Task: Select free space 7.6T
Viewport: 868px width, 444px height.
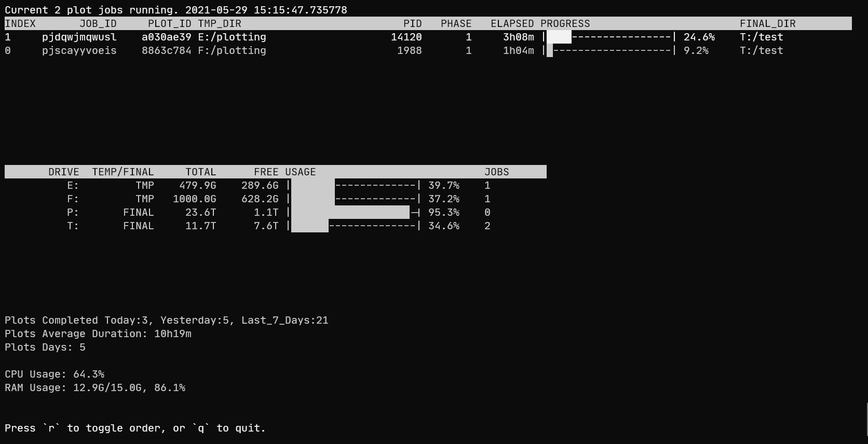Action: 266,226
